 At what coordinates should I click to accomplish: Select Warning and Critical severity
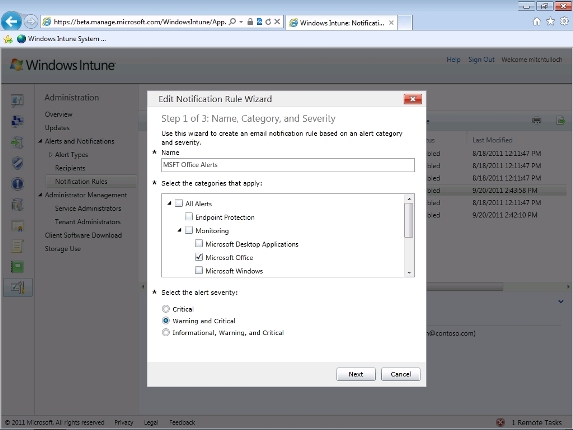(x=166, y=320)
